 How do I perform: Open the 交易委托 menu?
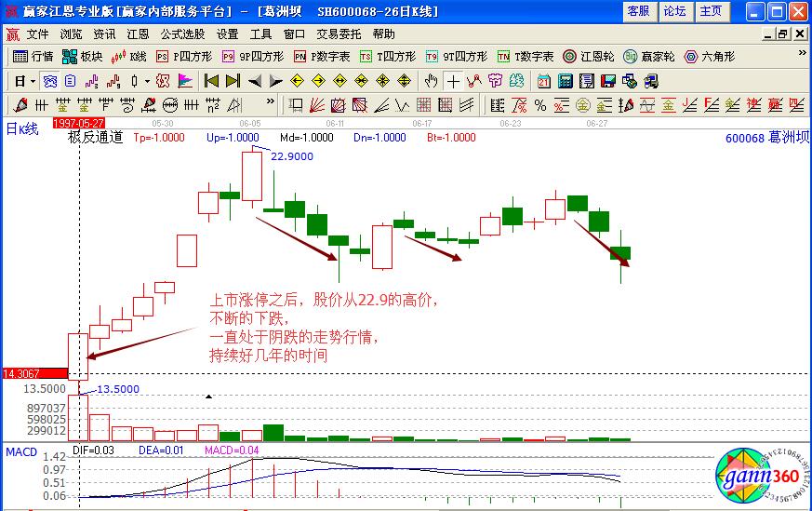(339, 34)
